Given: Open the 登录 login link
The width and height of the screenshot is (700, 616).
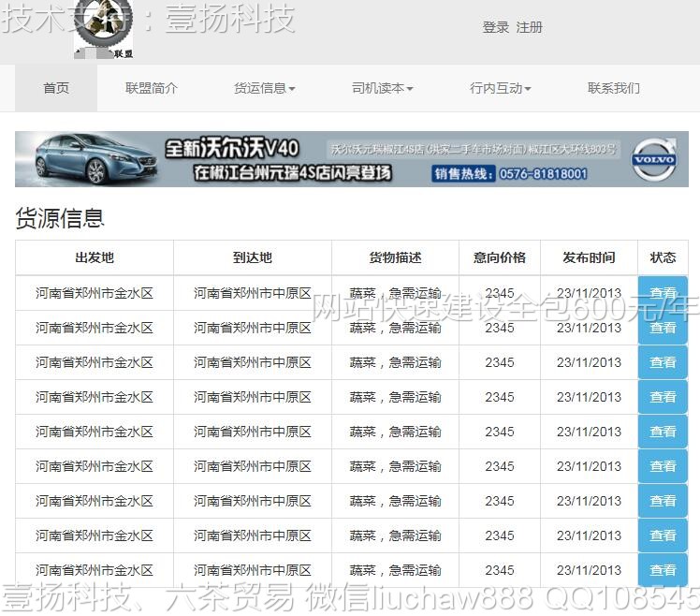Looking at the screenshot, I should (496, 27).
